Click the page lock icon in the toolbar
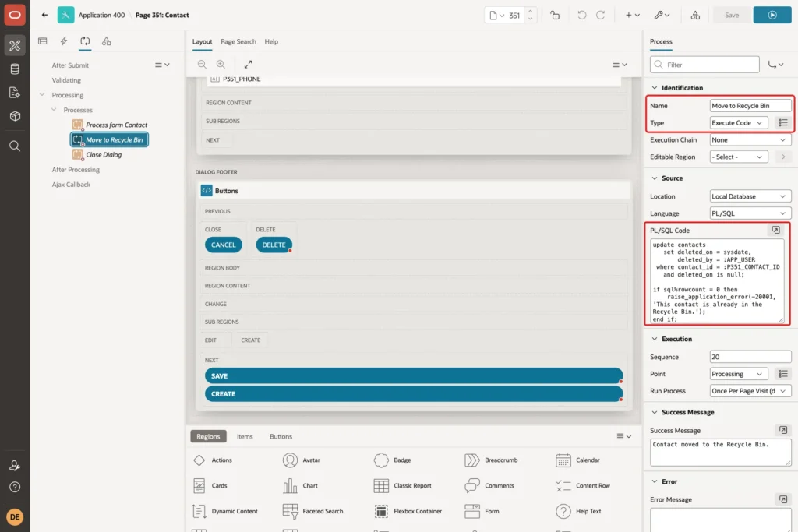Viewport: 798px width, 532px height. 555,16
